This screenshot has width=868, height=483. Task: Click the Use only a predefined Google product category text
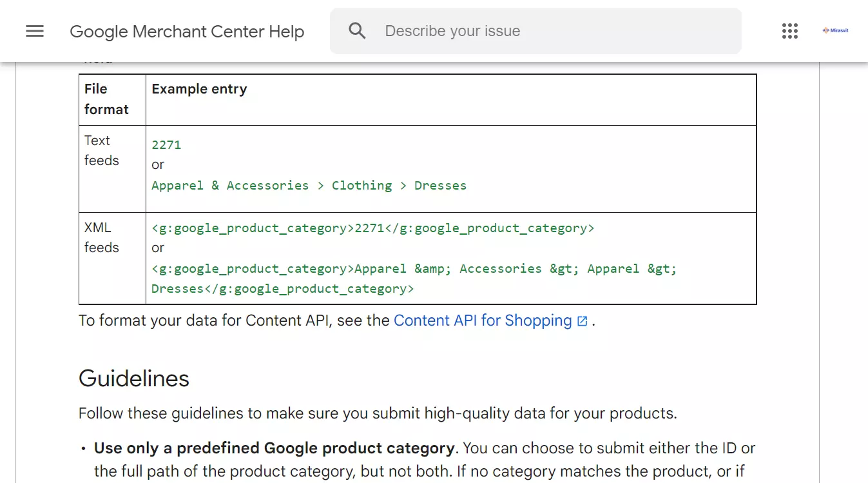click(x=275, y=448)
